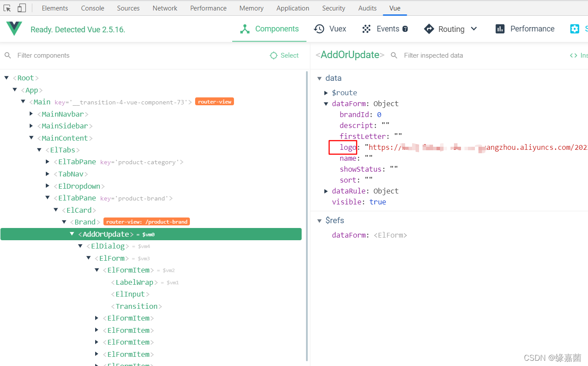
Task: Select the ElForm component
Action: point(112,258)
